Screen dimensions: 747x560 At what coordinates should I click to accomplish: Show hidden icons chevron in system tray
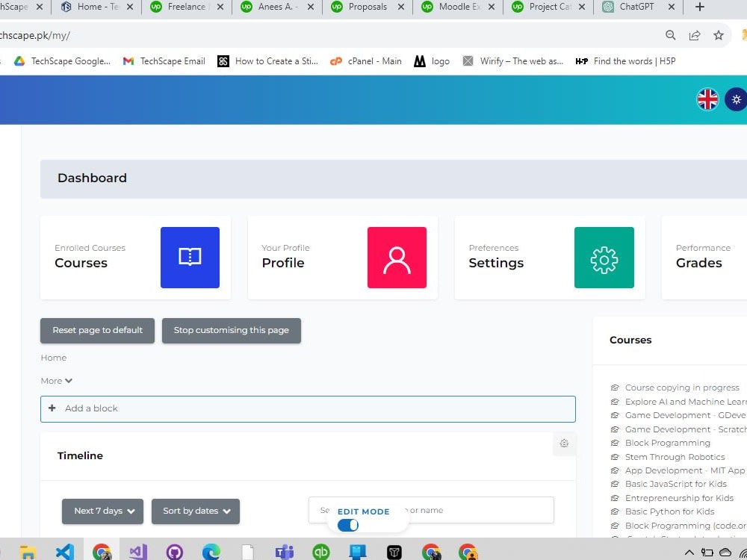(x=689, y=553)
